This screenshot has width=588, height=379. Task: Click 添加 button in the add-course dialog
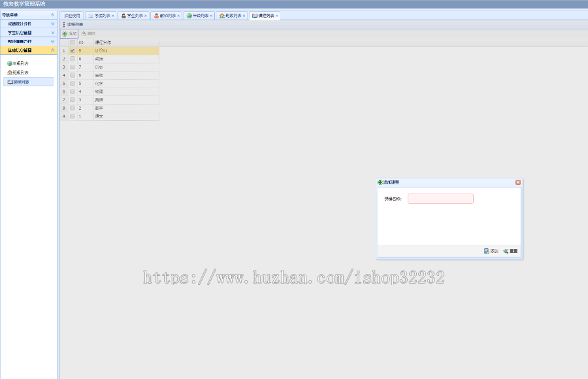[491, 251]
